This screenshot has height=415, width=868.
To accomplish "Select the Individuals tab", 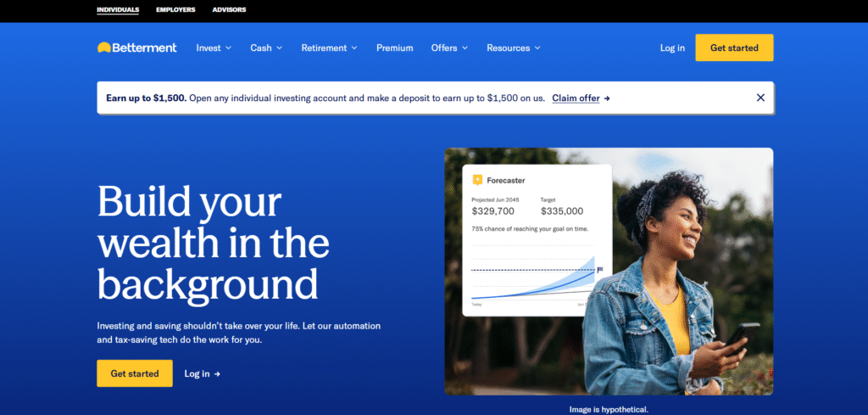I will 118,10.
